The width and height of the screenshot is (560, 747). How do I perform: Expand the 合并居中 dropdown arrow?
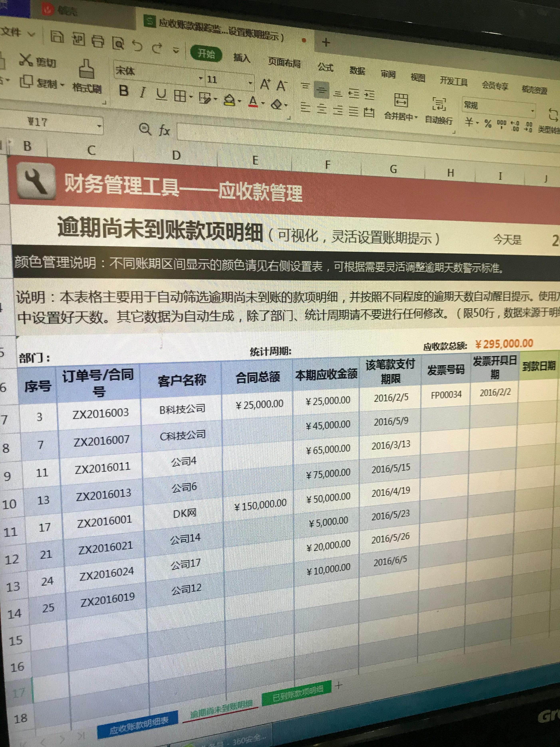click(x=416, y=118)
